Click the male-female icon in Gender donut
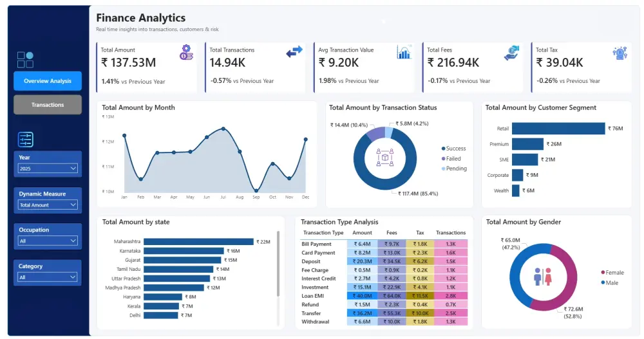Screen dimensions: 644x339 click(543, 277)
